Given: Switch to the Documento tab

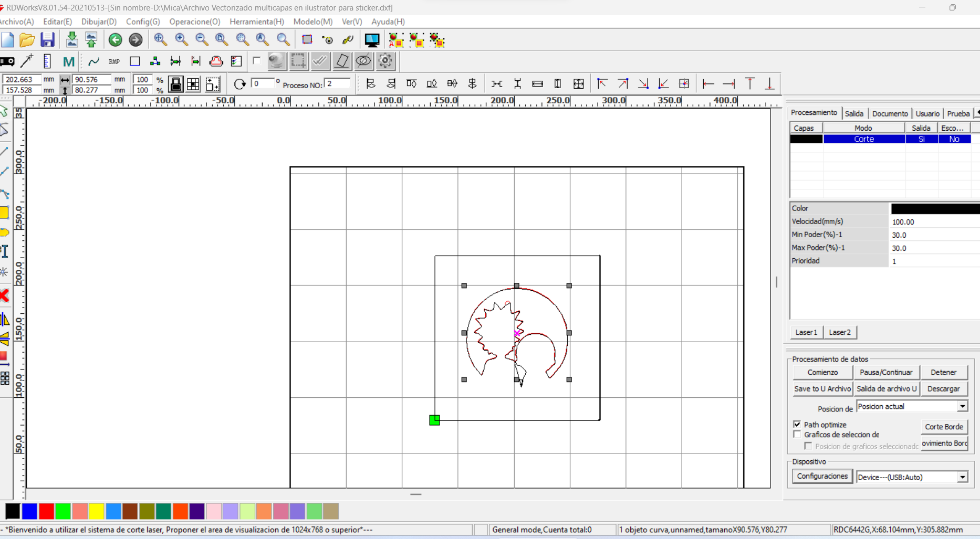Looking at the screenshot, I should point(890,113).
